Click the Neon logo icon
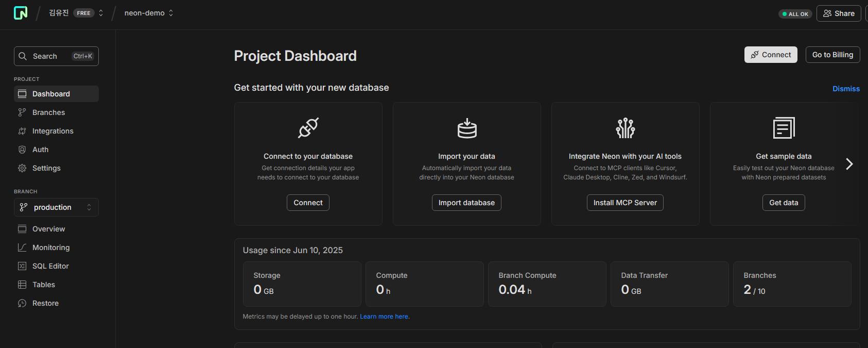 tap(21, 13)
